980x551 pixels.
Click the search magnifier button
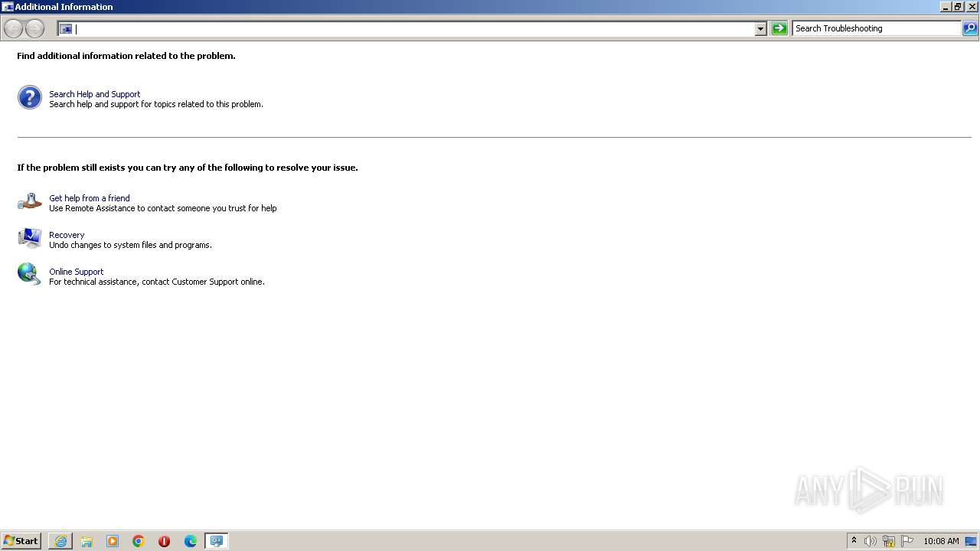click(970, 28)
